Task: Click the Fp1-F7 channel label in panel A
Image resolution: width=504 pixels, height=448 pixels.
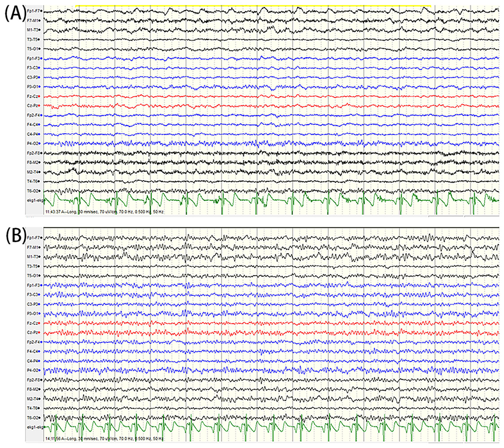Action: coord(33,11)
